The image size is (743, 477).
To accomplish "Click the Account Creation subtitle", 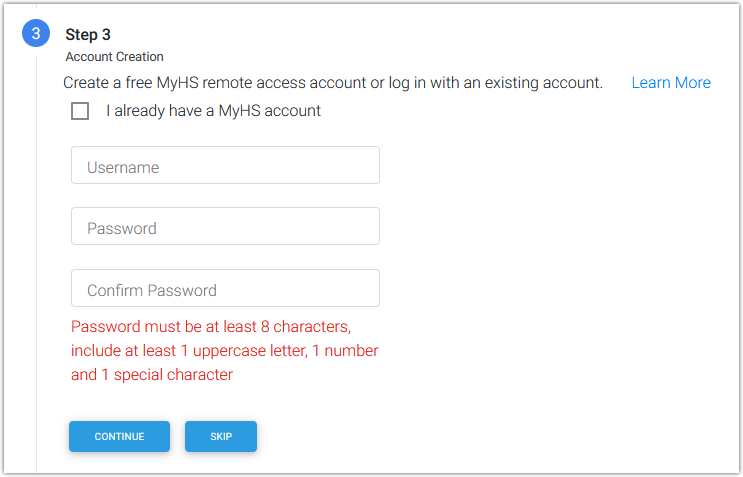I will [114, 57].
